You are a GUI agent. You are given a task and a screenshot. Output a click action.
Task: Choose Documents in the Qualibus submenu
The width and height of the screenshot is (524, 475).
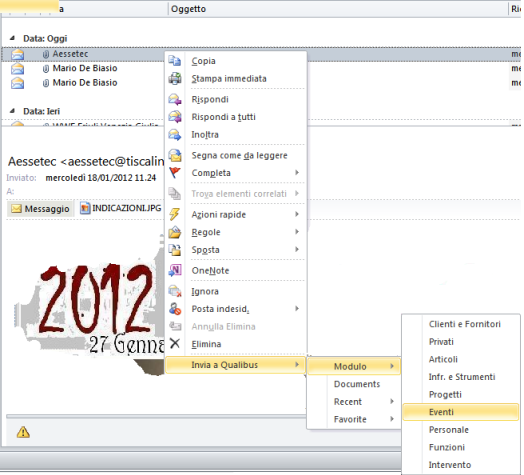(354, 384)
